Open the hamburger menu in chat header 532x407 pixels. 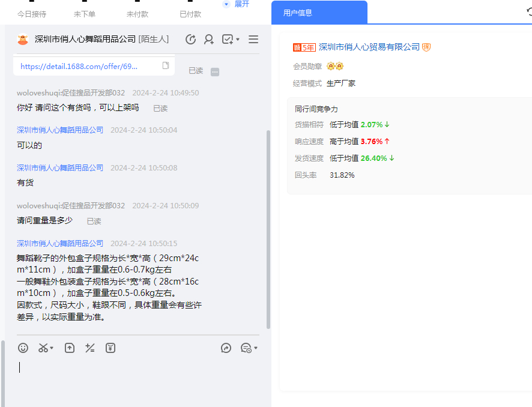(253, 40)
